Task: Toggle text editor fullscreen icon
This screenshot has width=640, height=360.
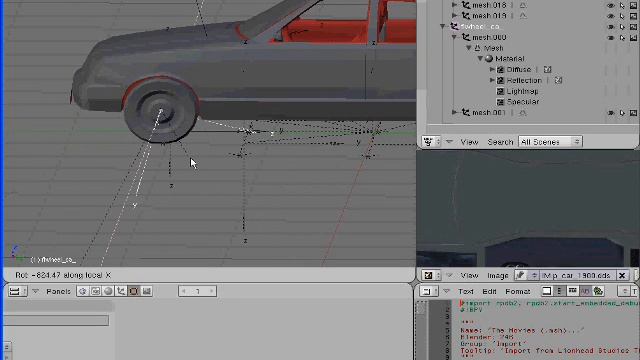Action: [547, 291]
